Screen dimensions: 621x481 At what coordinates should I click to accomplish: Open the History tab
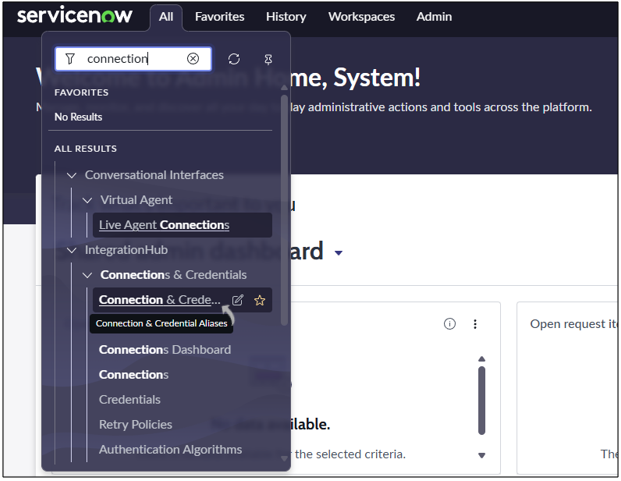click(286, 17)
